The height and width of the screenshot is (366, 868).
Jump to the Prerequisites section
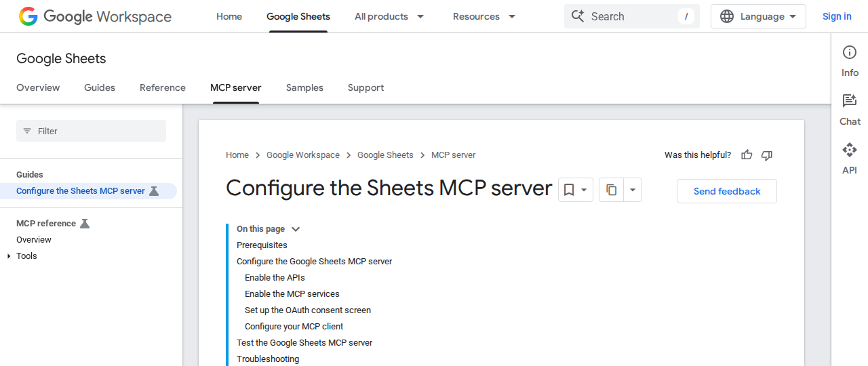tap(262, 245)
